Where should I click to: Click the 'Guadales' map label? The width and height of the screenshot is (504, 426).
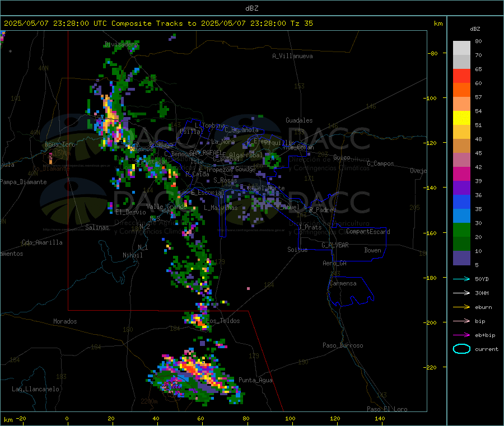pos(299,120)
